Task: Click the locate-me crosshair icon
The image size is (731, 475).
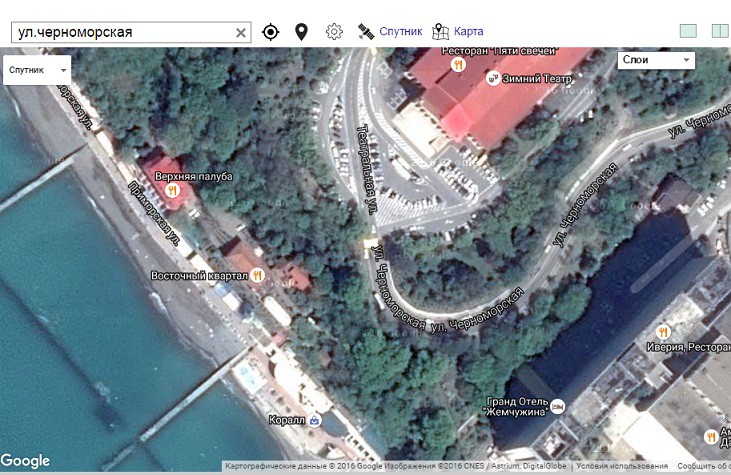Action: [x=270, y=32]
